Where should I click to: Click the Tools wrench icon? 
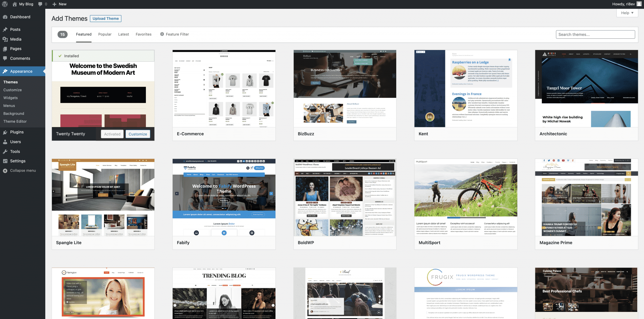[5, 151]
